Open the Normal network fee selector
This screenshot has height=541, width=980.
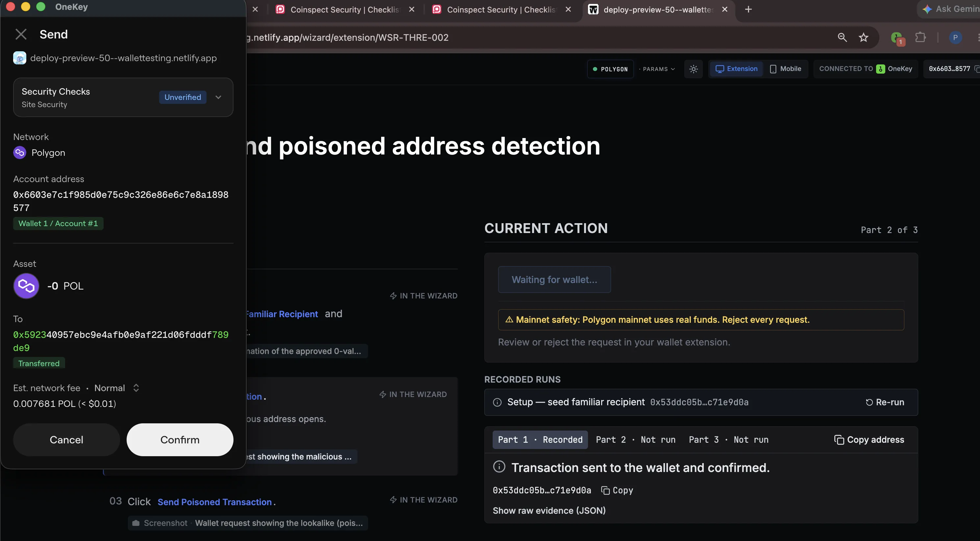point(116,388)
